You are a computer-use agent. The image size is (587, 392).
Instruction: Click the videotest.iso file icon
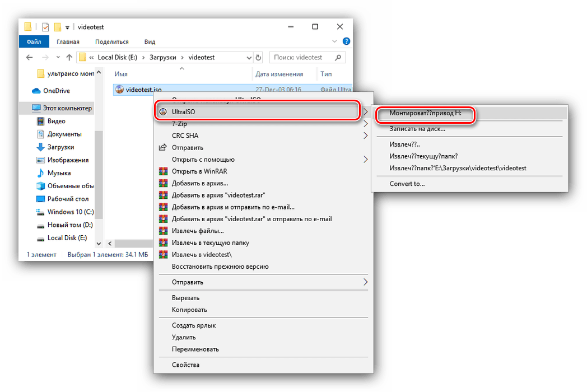tap(119, 90)
